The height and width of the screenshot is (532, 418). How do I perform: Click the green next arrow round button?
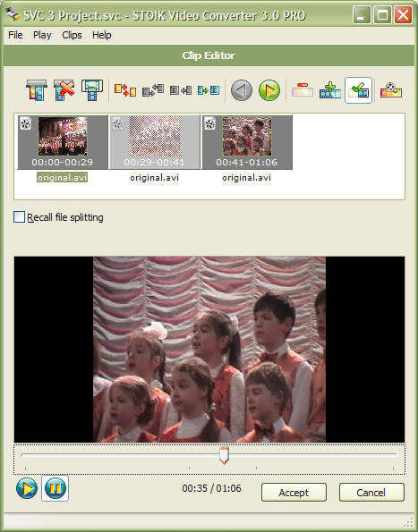pyautogui.click(x=269, y=90)
